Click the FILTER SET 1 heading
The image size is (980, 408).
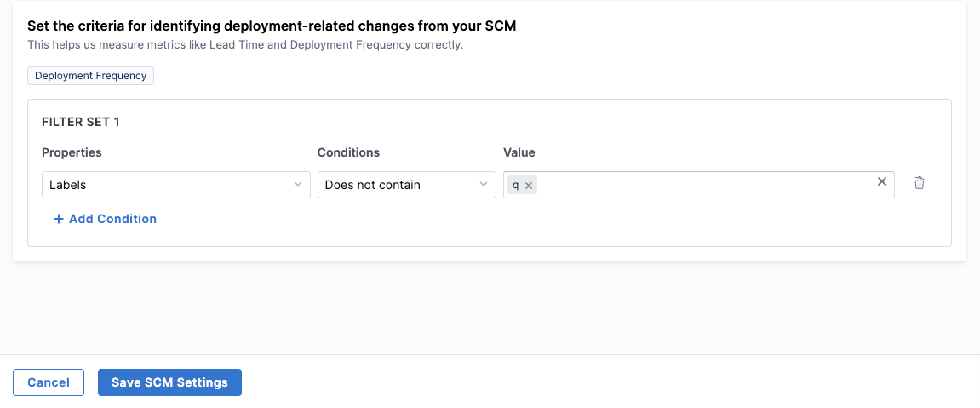(x=80, y=122)
